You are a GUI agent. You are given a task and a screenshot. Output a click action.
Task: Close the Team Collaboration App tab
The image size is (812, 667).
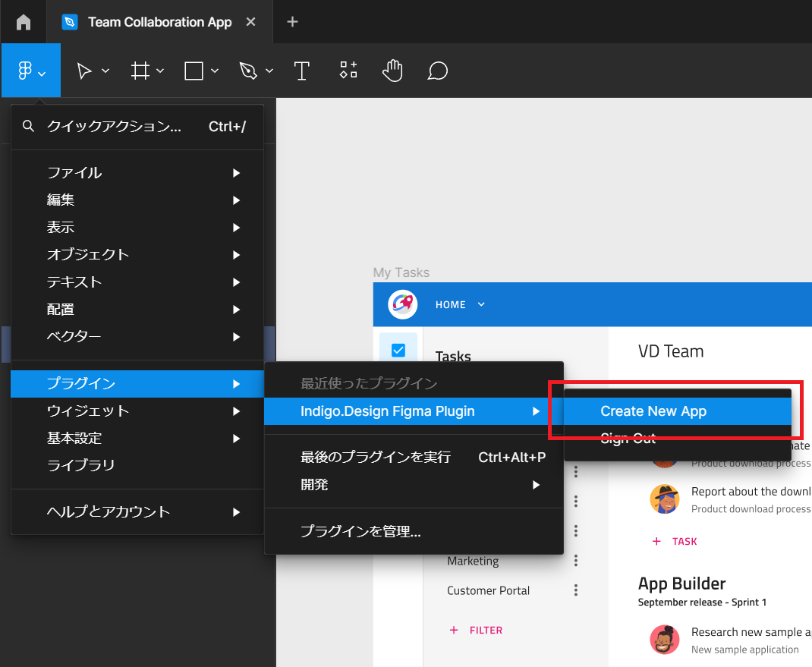[x=250, y=22]
